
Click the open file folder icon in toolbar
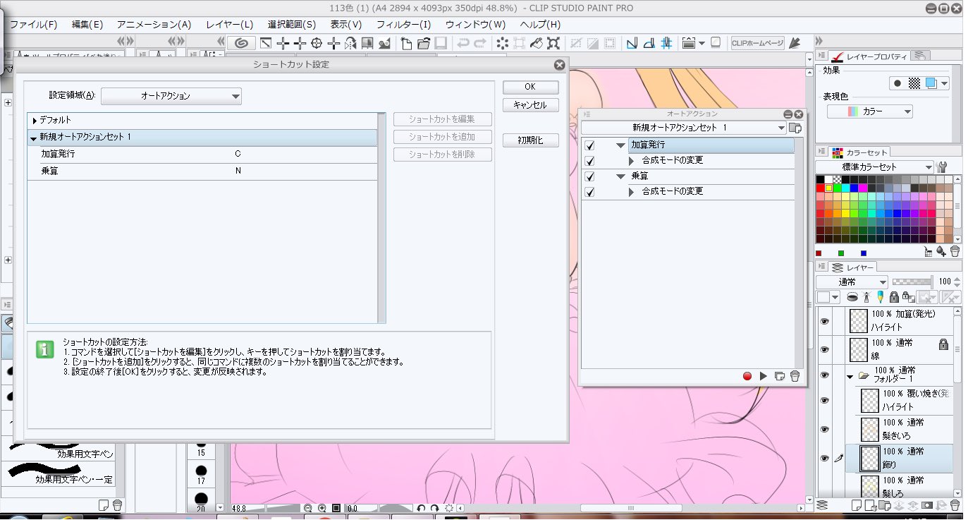click(424, 43)
